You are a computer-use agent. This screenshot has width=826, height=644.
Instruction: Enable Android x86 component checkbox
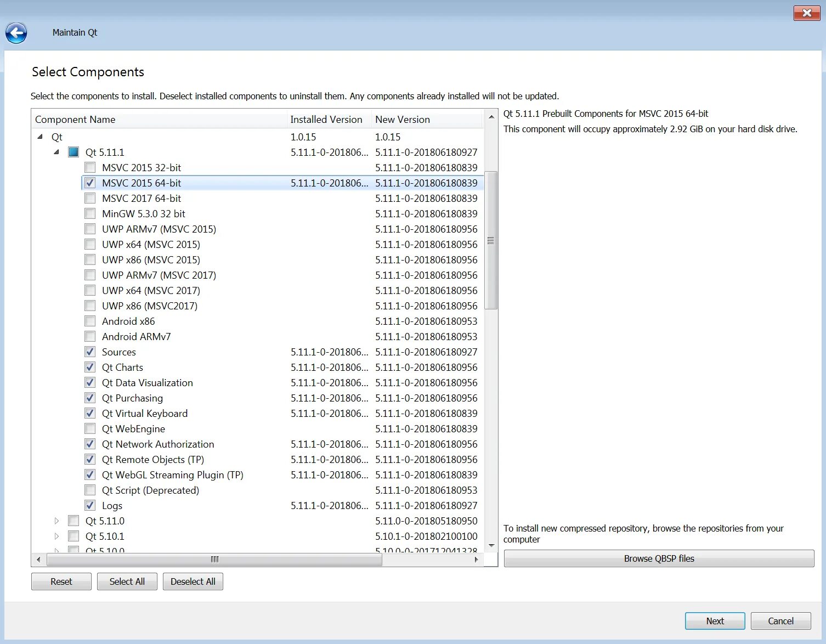90,321
